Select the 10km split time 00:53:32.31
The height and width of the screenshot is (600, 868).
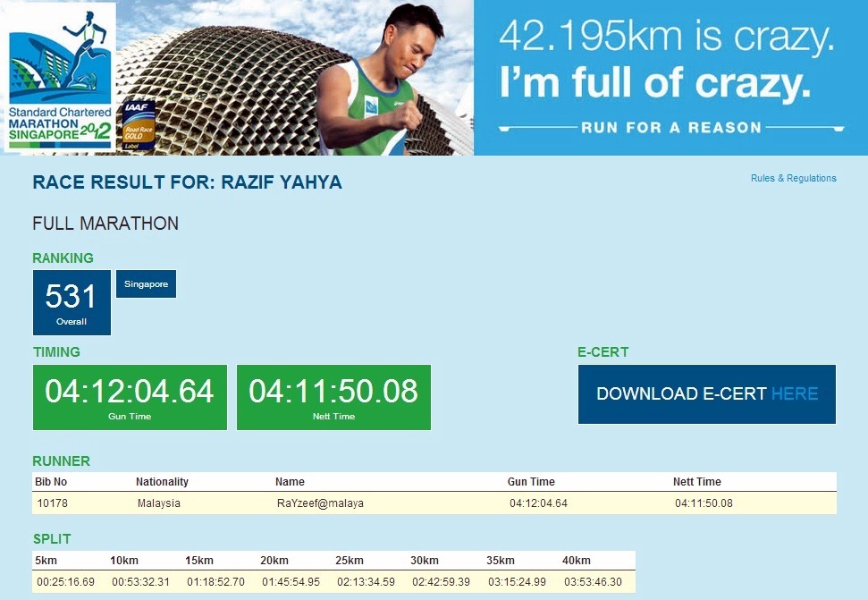(x=140, y=582)
